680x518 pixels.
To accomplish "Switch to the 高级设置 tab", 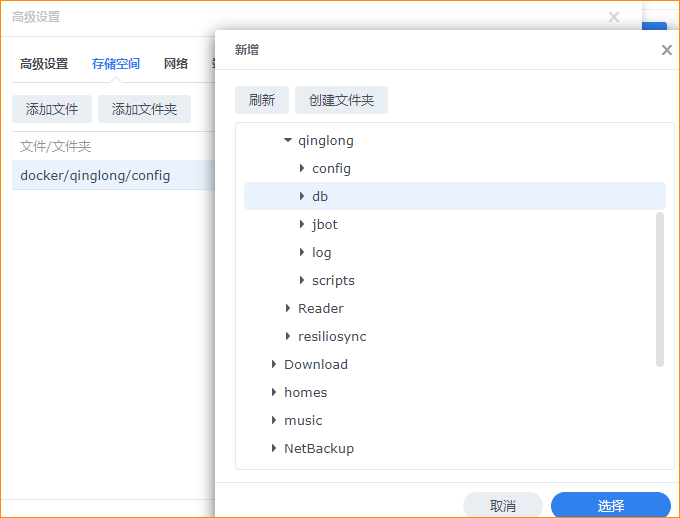I will (44, 64).
